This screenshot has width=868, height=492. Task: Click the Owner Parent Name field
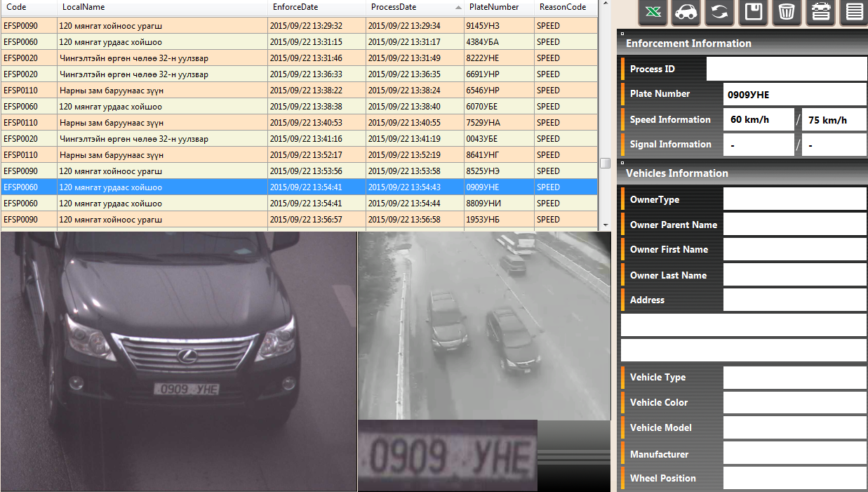pyautogui.click(x=795, y=225)
